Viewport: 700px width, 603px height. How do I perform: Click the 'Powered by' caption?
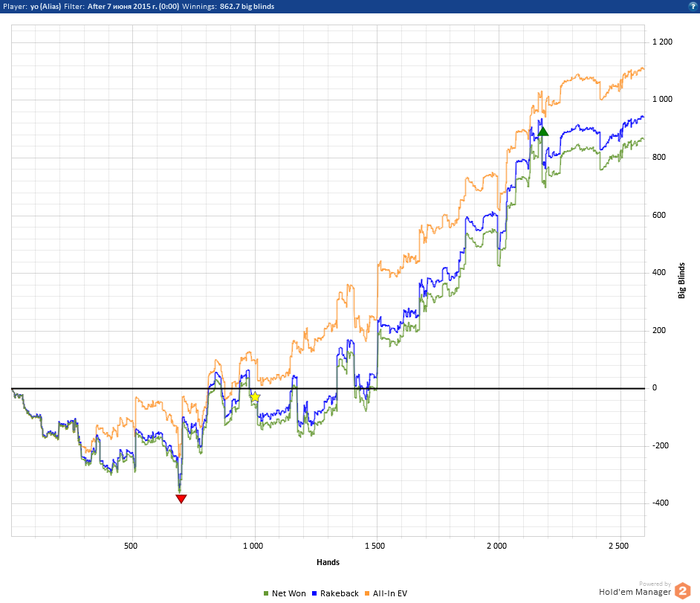tap(655, 584)
